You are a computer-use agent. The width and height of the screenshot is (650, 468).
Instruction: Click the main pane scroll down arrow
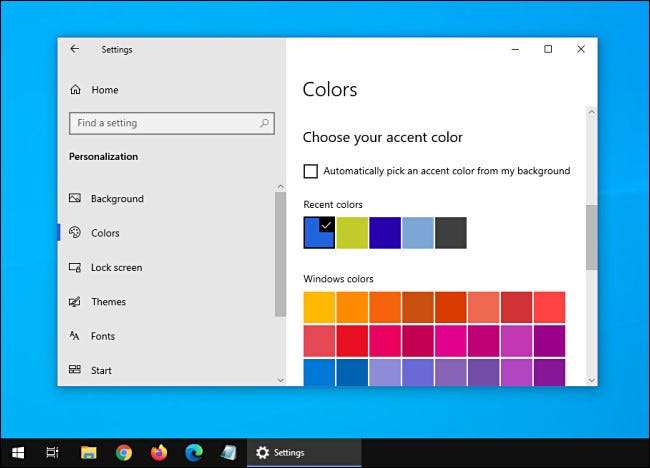click(591, 379)
